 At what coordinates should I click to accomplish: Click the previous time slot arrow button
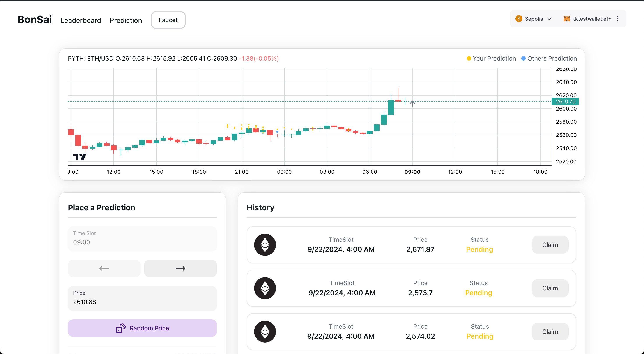pyautogui.click(x=104, y=268)
